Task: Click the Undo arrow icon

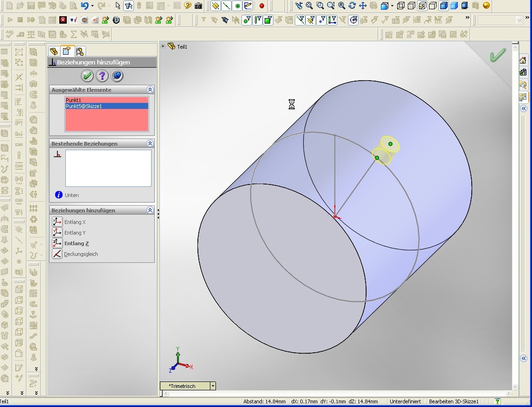Action: [84, 6]
